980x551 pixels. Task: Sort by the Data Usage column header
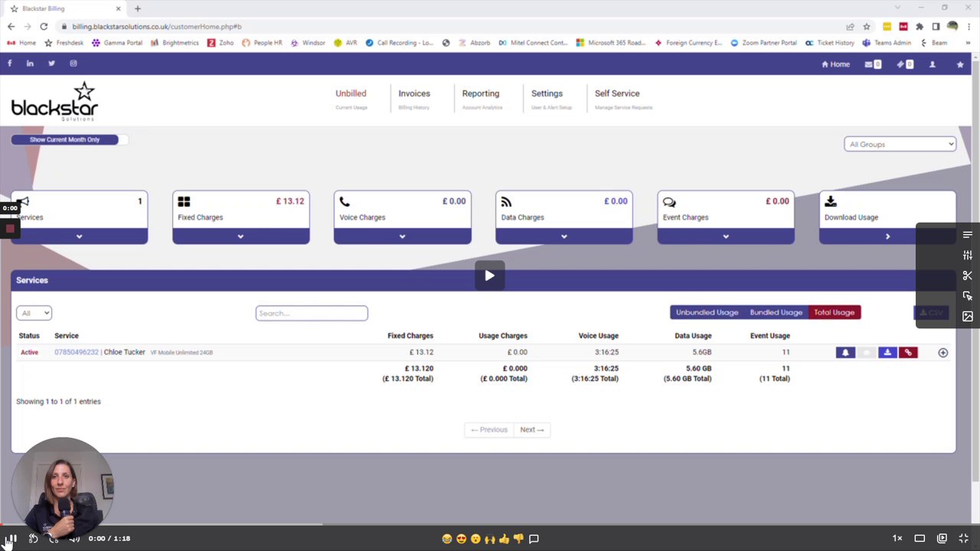tap(693, 335)
